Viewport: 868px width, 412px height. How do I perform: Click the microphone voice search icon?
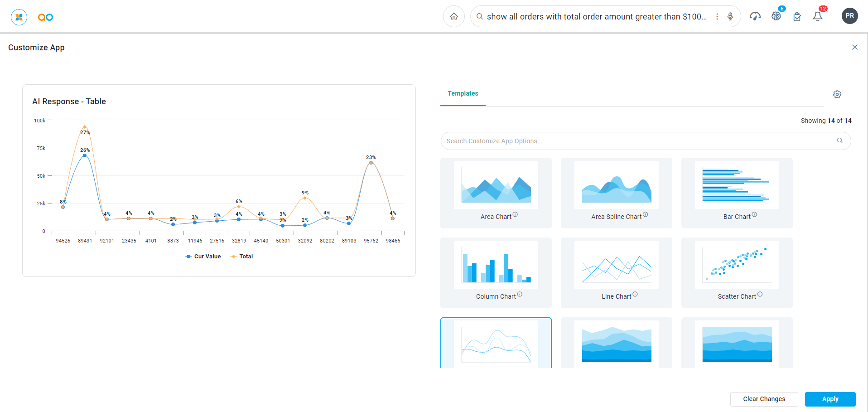(730, 17)
